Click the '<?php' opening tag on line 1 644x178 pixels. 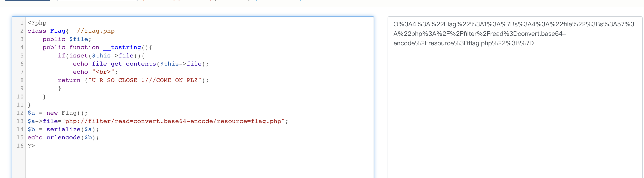point(37,23)
